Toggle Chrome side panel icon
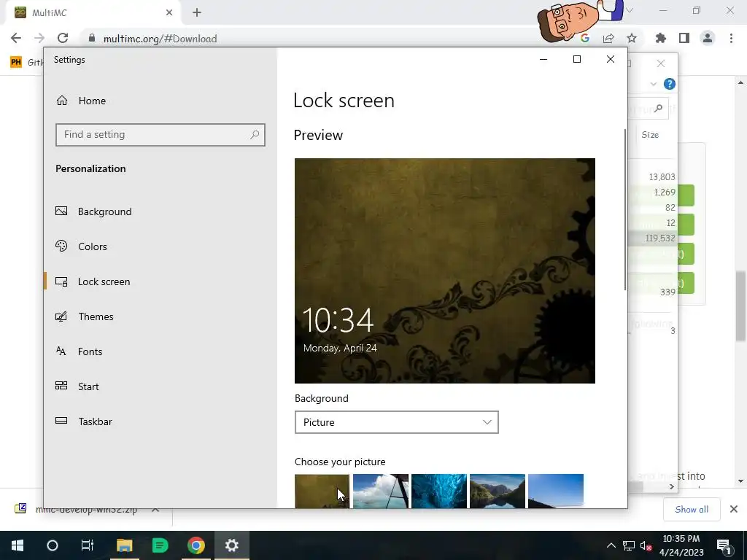 [684, 38]
